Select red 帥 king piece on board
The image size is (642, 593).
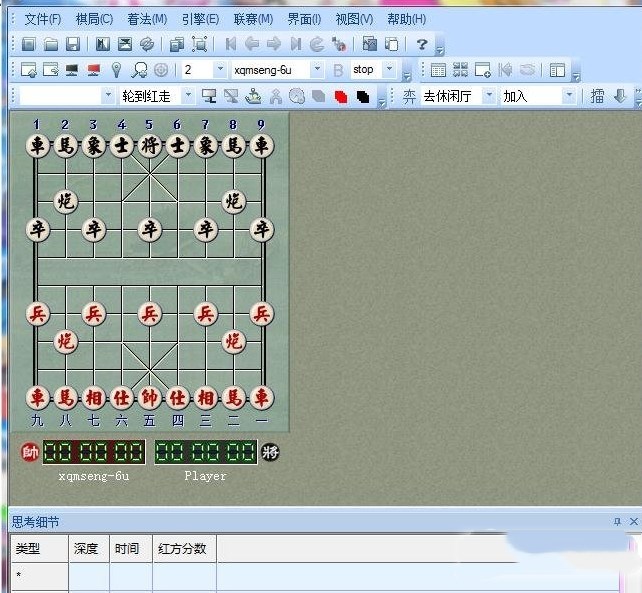149,397
